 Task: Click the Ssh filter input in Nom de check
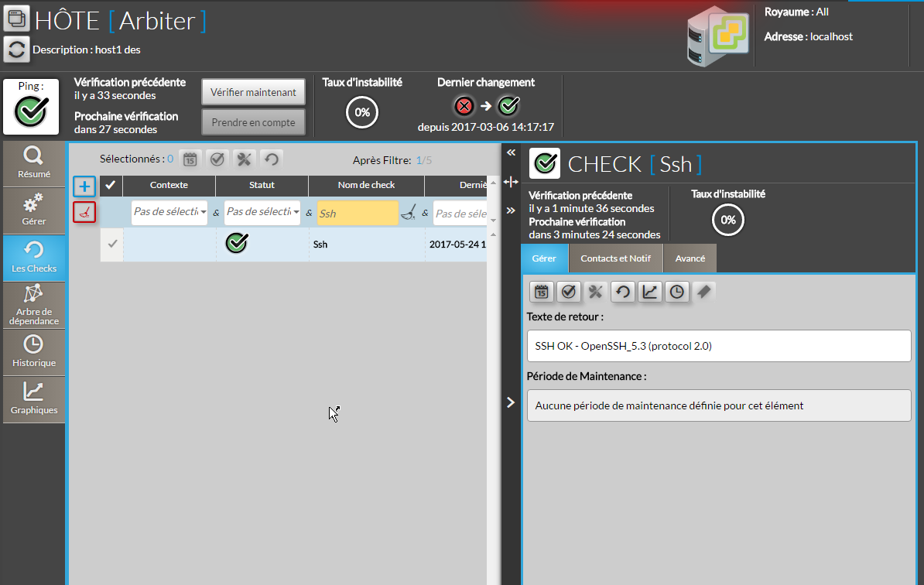click(357, 214)
